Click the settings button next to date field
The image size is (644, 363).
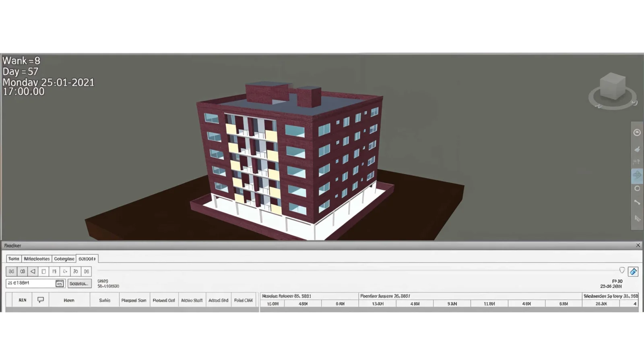point(79,284)
